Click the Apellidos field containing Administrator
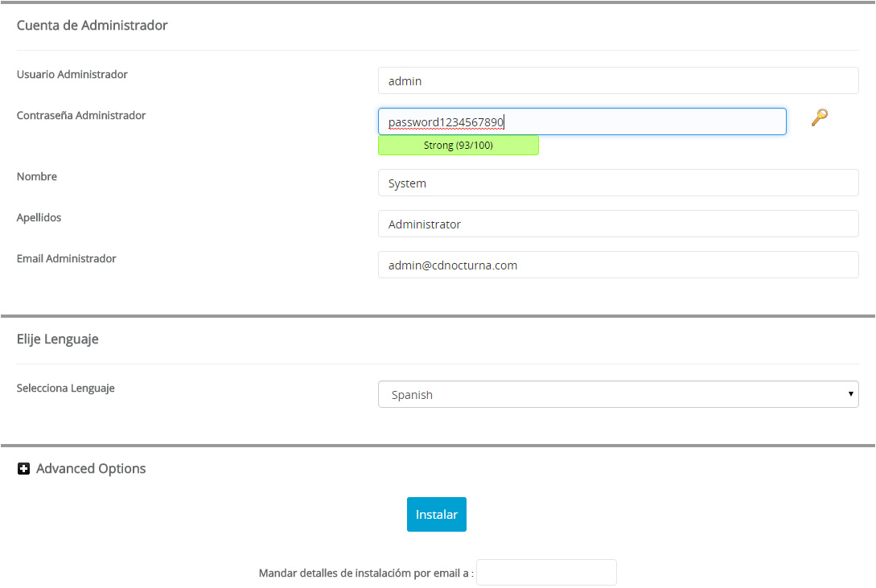Screen dimensions: 876x588 point(618,224)
